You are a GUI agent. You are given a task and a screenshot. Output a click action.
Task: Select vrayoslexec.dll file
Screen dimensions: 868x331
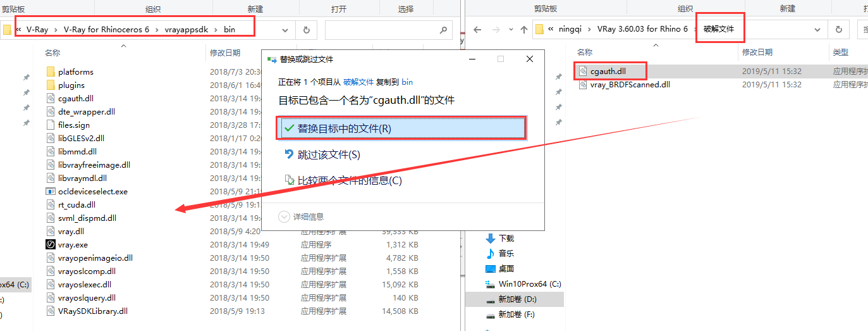pyautogui.click(x=85, y=284)
